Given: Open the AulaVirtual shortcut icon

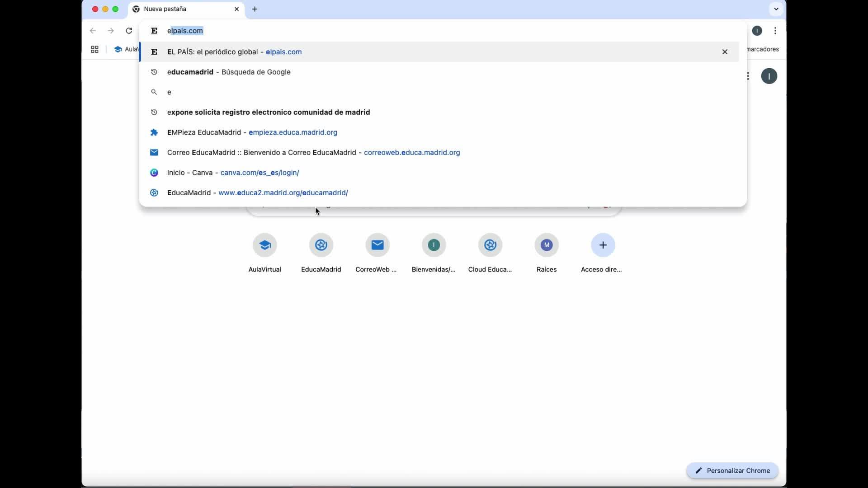Looking at the screenshot, I should pyautogui.click(x=265, y=245).
